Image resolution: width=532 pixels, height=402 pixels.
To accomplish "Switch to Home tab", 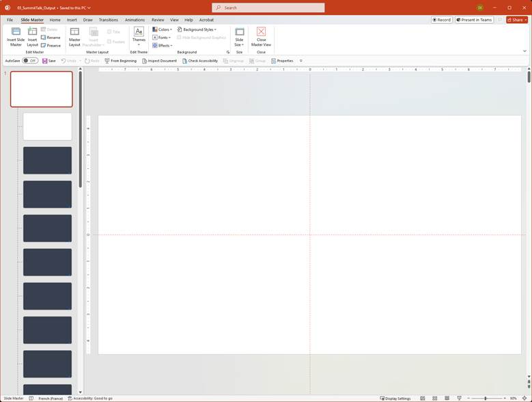I will [55, 20].
